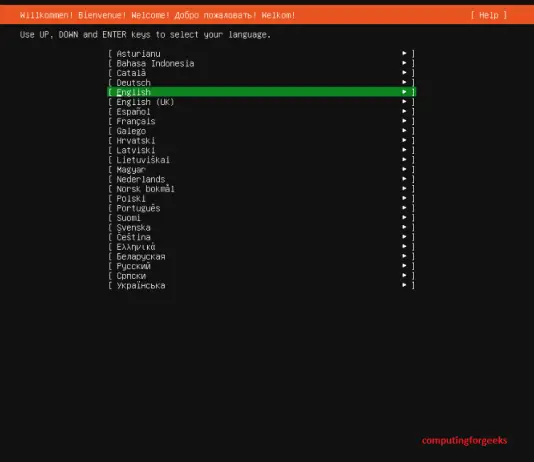Select Português language
Screen dimensions: 534x462
pyautogui.click(x=262, y=208)
